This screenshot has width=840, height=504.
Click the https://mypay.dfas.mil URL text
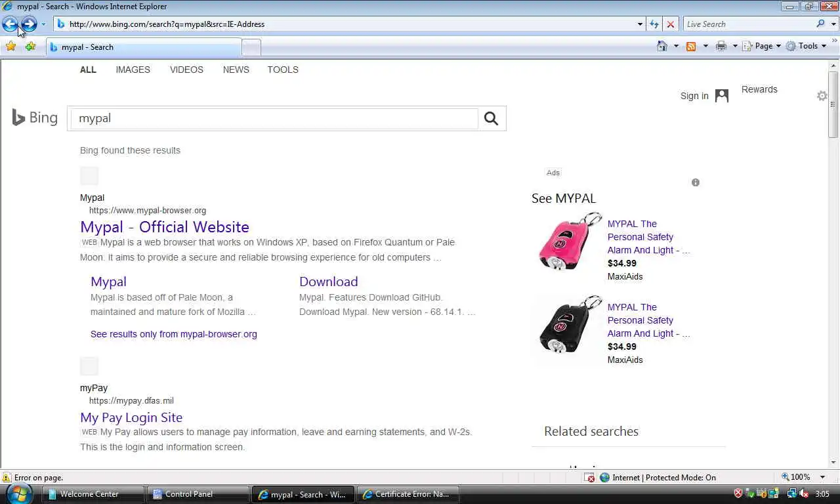pos(131,401)
